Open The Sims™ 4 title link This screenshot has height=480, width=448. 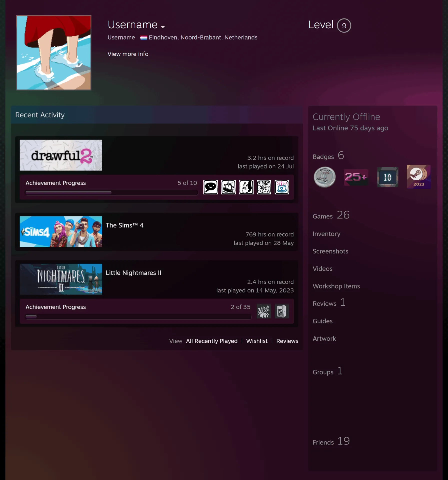(124, 225)
